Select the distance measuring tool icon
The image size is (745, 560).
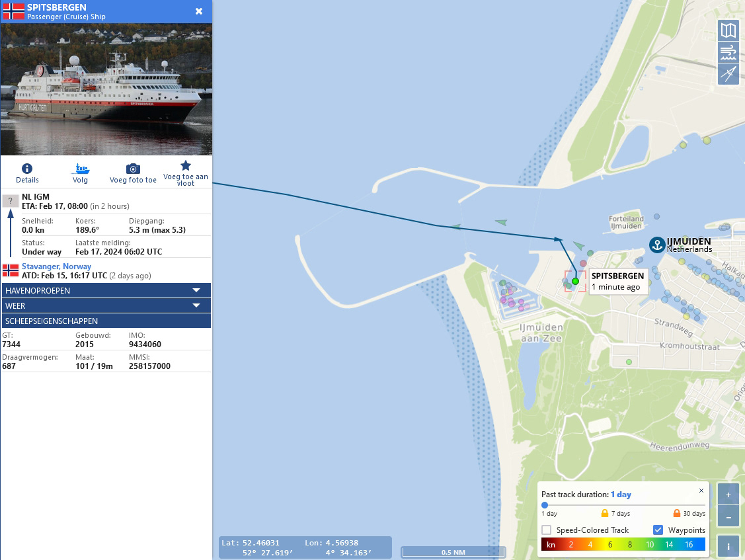(x=728, y=73)
